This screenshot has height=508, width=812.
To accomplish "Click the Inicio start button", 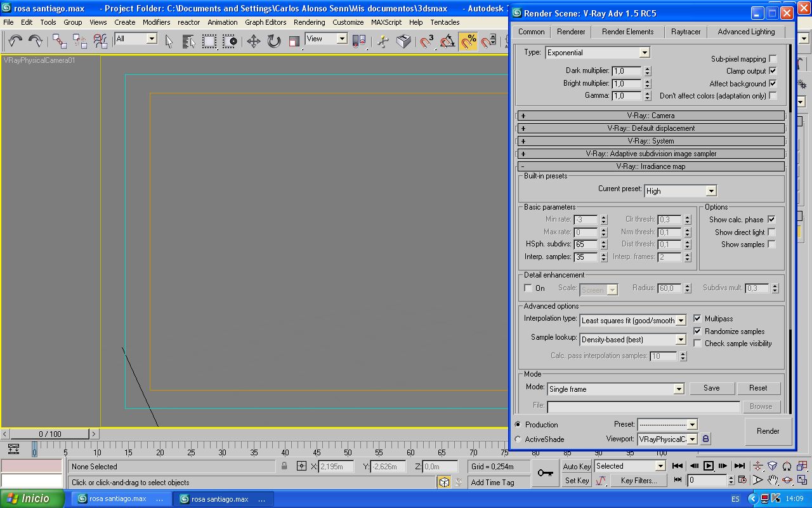I will (32, 499).
